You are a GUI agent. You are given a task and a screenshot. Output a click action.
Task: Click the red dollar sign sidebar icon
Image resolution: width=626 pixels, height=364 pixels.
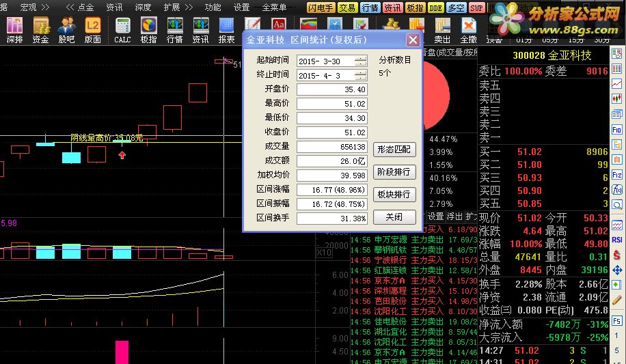point(617,255)
